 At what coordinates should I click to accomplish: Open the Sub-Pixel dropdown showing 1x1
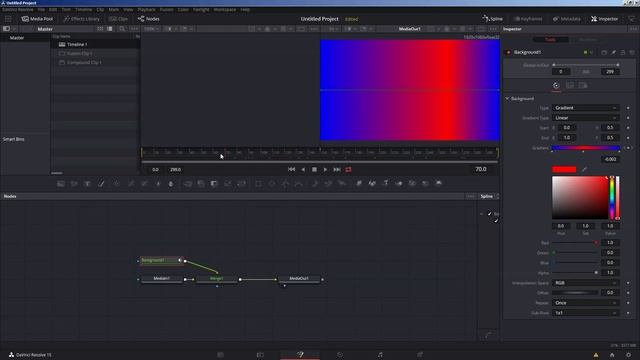(x=585, y=313)
